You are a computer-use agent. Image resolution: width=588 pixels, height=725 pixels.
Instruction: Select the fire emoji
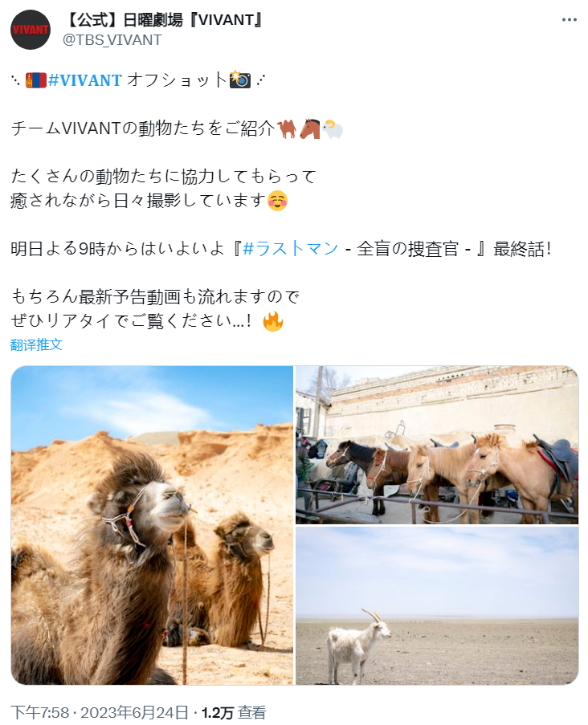(x=272, y=321)
